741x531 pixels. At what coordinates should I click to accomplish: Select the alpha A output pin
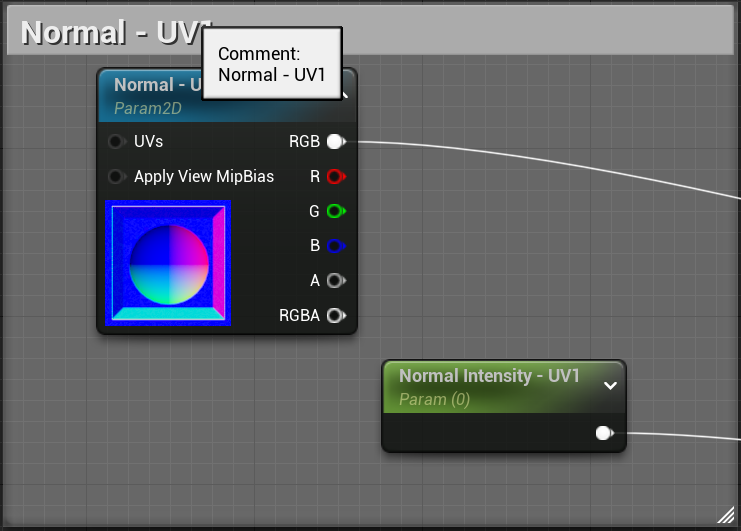pos(334,281)
